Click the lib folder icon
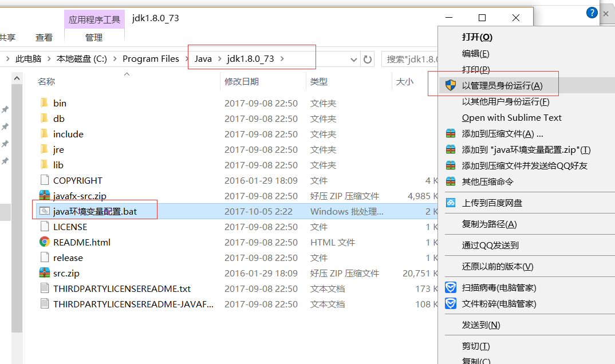 (x=44, y=165)
